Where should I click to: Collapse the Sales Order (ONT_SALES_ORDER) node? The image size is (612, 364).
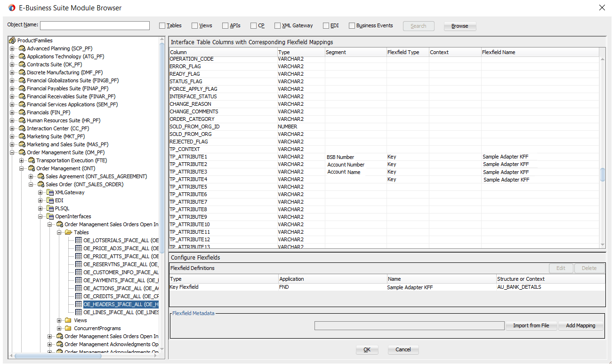[x=31, y=184]
